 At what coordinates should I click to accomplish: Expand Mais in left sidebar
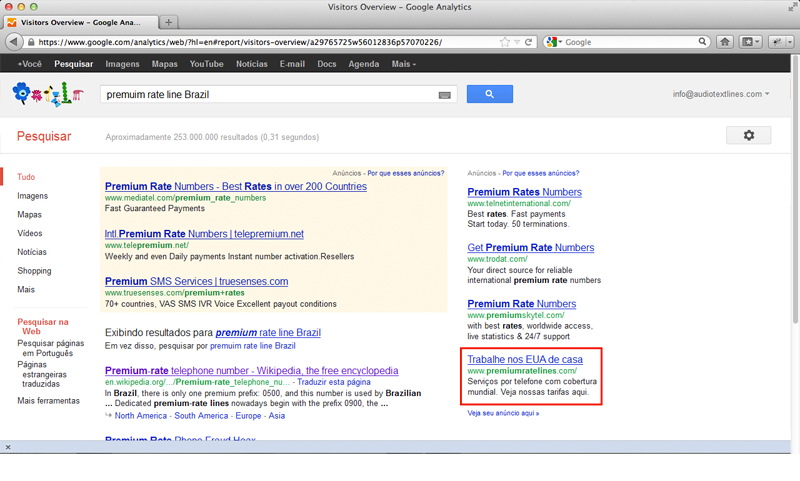click(x=26, y=289)
